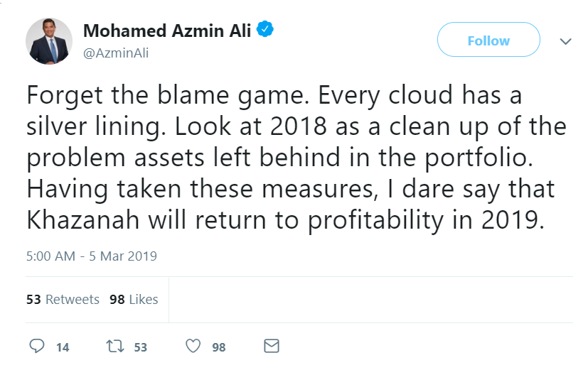Click the blue verified badge
The image size is (588, 370).
[x=266, y=31]
